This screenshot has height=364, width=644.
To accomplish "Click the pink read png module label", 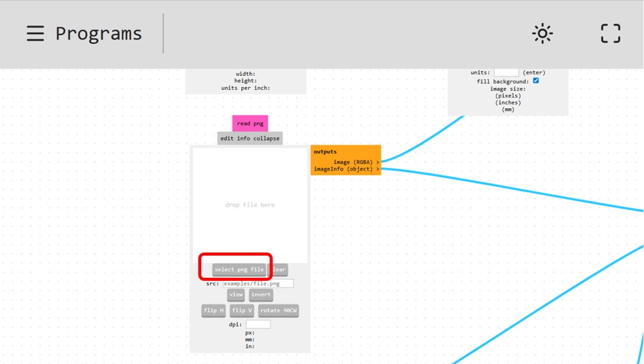I will coord(250,123).
